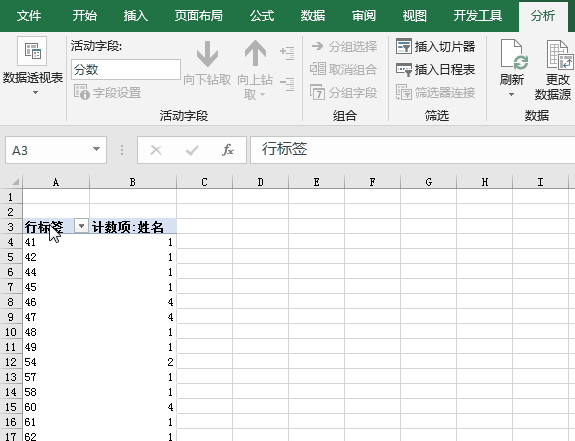Switch to the 公式 tab
This screenshot has height=441, width=575.
262,16
